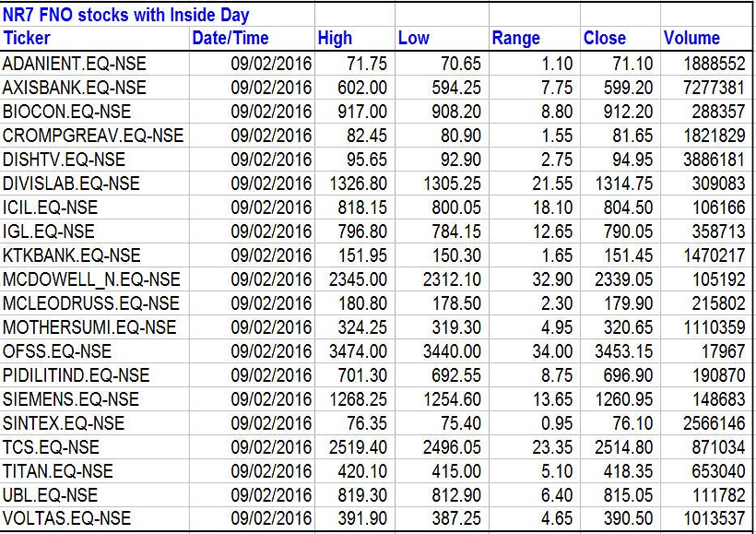Select the date cell in the KTKBANK row
This screenshot has height=534, width=756.
[271, 255]
